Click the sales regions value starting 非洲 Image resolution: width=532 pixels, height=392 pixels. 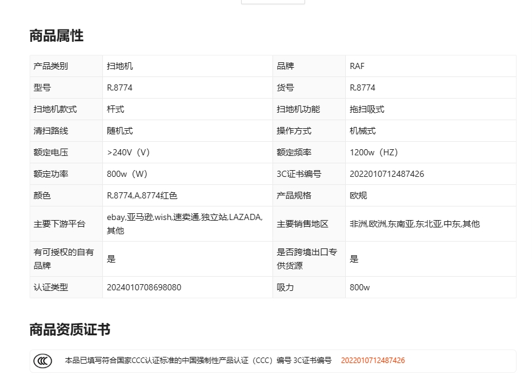coord(414,224)
